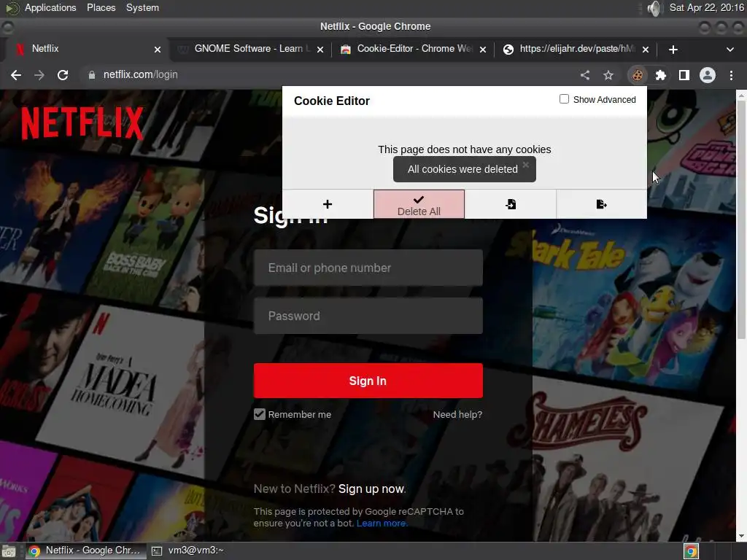Screen dimensions: 747x560
Task: Click the red Sign In button
Action: click(368, 381)
